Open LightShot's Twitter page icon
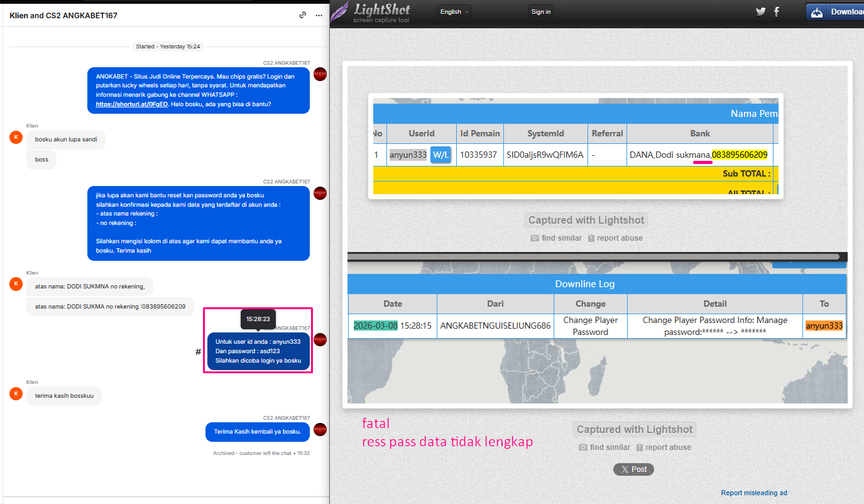Image resolution: width=864 pixels, height=504 pixels. point(761,11)
